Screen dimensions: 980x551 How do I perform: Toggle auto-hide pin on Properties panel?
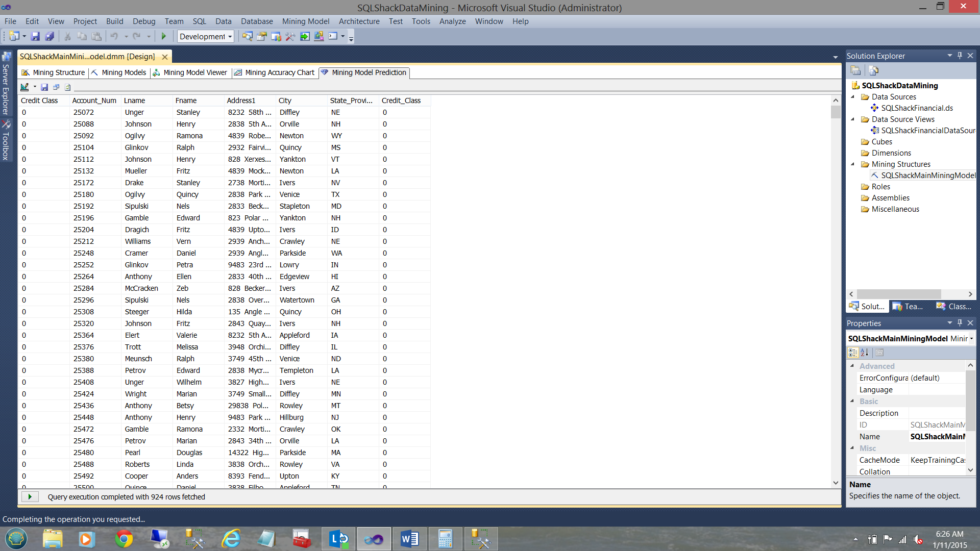click(960, 323)
